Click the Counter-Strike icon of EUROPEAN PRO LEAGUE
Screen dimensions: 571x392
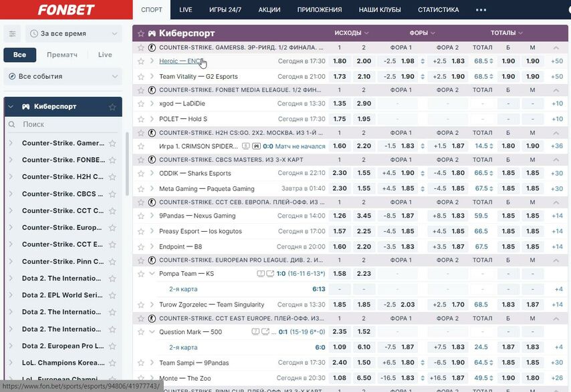pos(152,260)
